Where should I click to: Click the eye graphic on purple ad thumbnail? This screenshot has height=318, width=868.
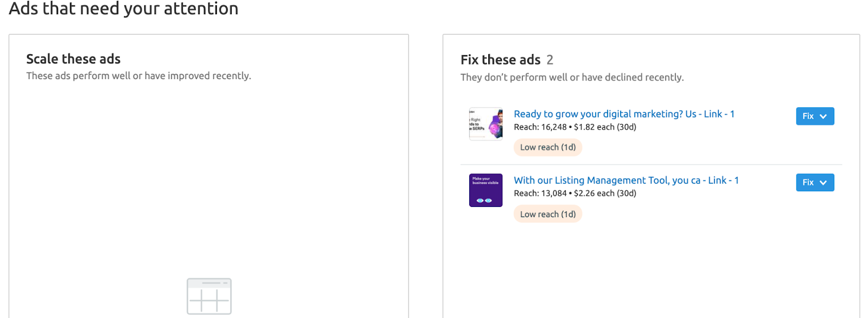(x=484, y=200)
